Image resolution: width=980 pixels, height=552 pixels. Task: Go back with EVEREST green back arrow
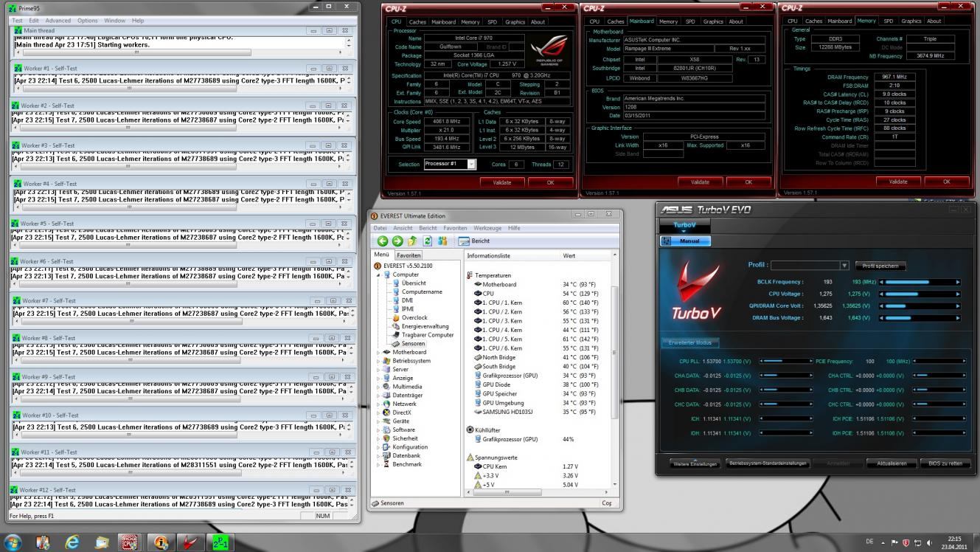tap(383, 241)
